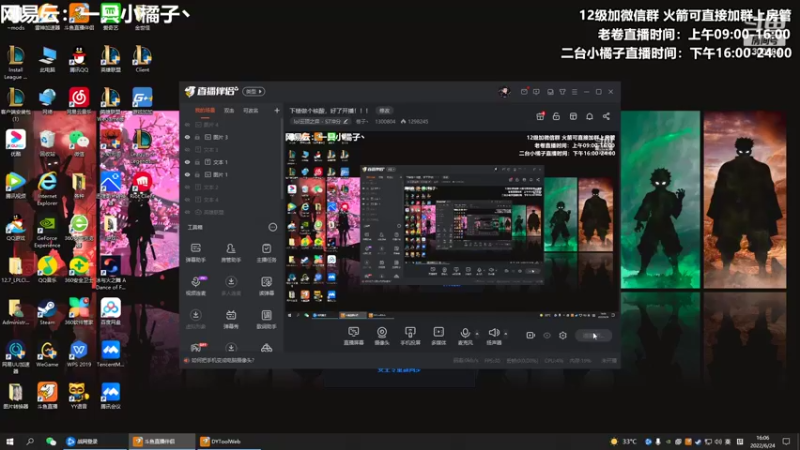The image size is (800, 450).
Task: Click the taskbar clock
Action: (762, 441)
